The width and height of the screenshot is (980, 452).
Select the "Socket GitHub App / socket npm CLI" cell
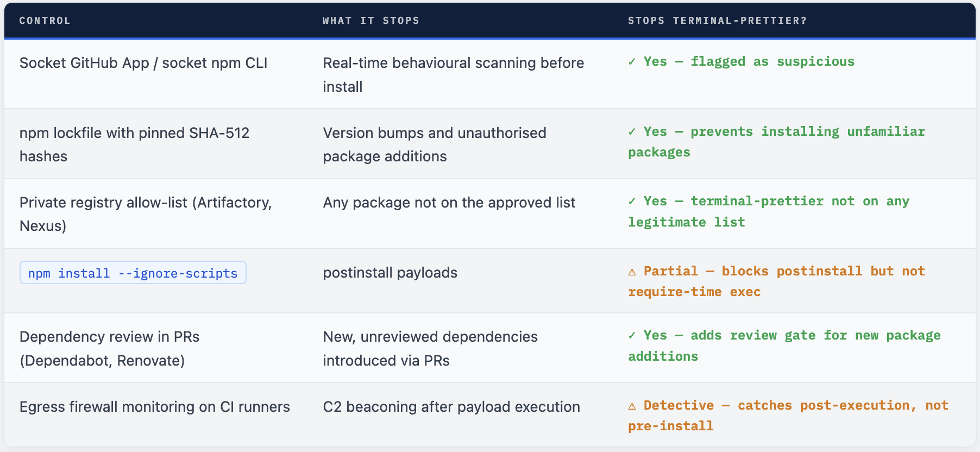coord(143,63)
